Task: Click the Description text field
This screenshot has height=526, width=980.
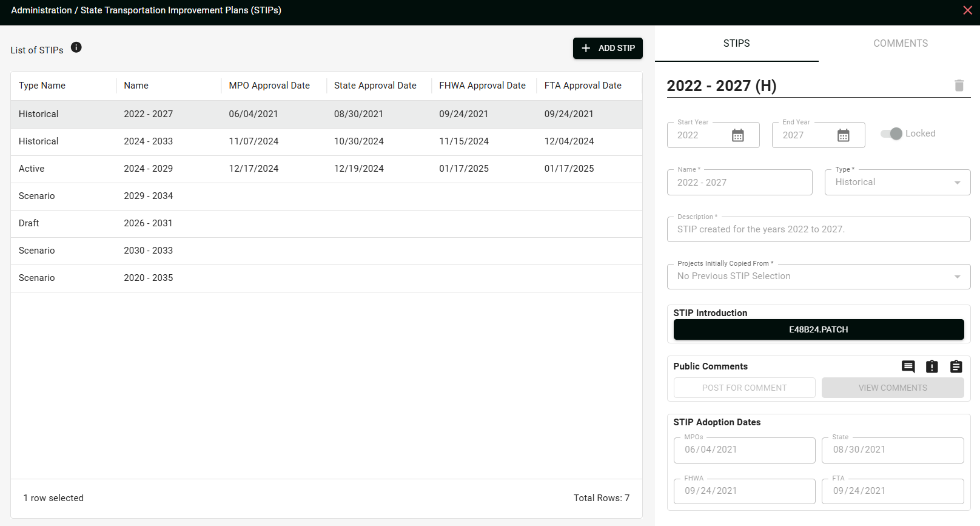Action: (819, 229)
